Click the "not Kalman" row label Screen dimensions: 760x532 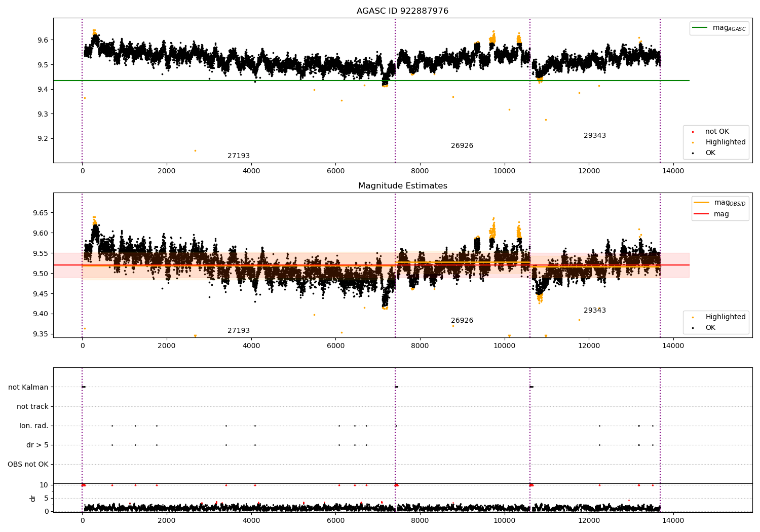pyautogui.click(x=28, y=387)
